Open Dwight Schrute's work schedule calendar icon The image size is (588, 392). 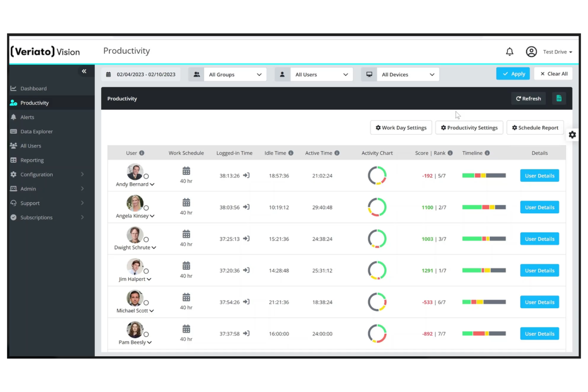pyautogui.click(x=186, y=234)
